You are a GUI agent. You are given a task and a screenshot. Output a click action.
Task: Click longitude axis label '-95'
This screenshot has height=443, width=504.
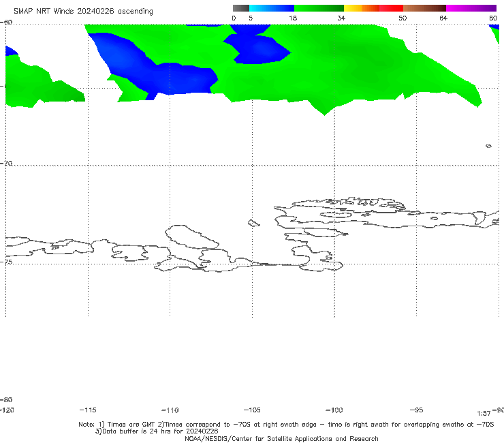(416, 410)
